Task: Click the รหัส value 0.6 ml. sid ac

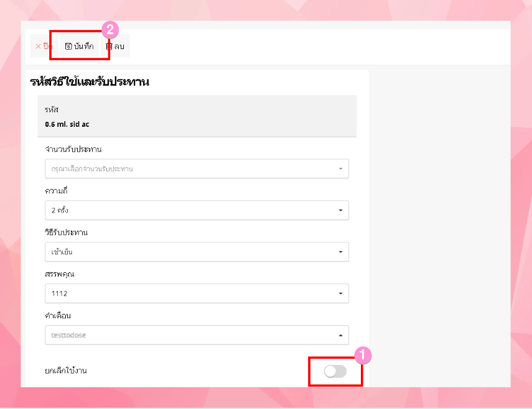Action: pyautogui.click(x=67, y=124)
